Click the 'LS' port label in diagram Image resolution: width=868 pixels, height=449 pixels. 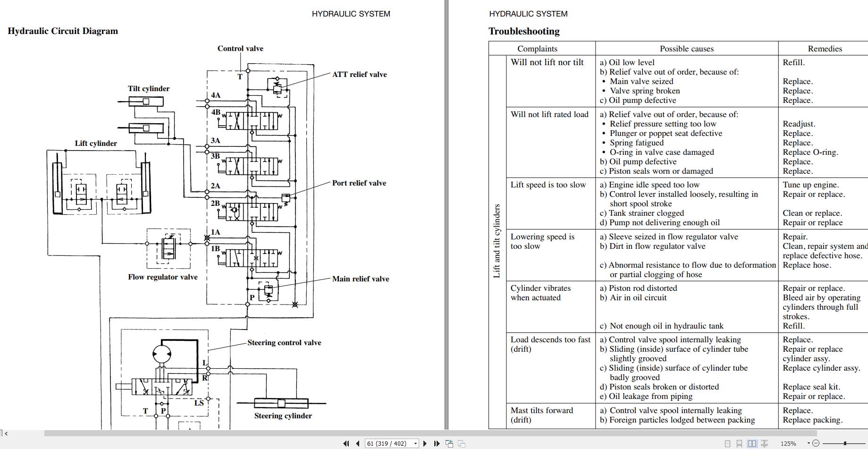point(199,403)
